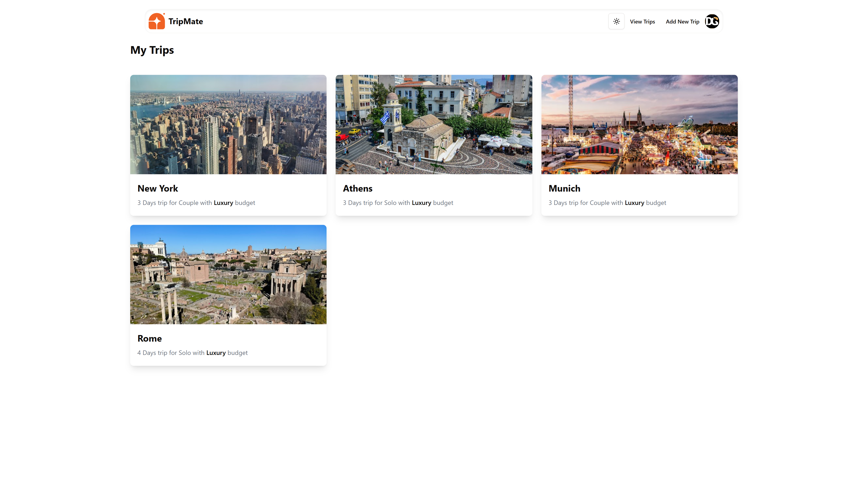This screenshot has width=868, height=488.
Task: Click the New York trip title
Action: (158, 188)
